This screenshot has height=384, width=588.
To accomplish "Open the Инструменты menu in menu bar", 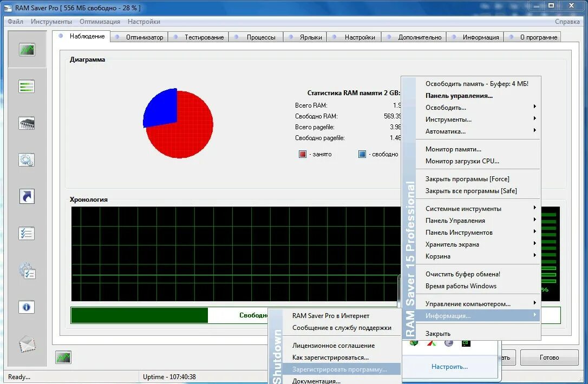I will point(51,21).
